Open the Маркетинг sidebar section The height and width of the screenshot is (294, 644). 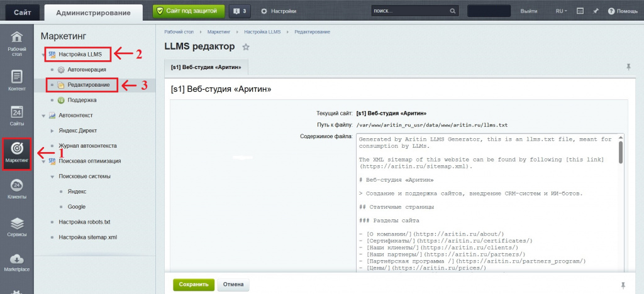click(x=17, y=154)
